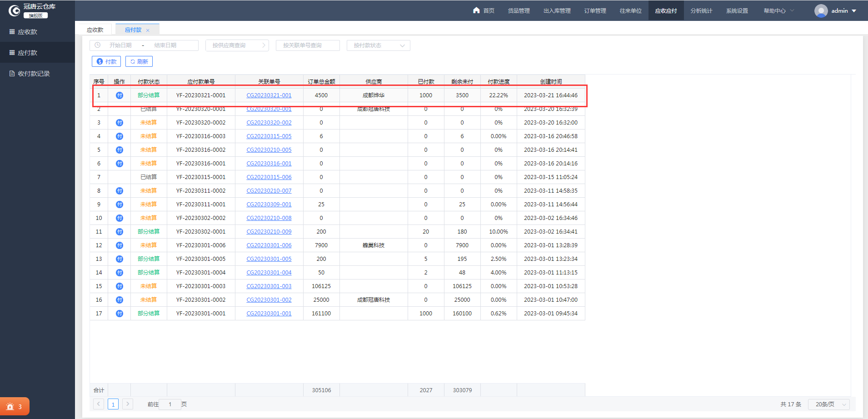Screen dimensions: 868x419
Task: Click the 付款进度 column header
Action: (499, 82)
